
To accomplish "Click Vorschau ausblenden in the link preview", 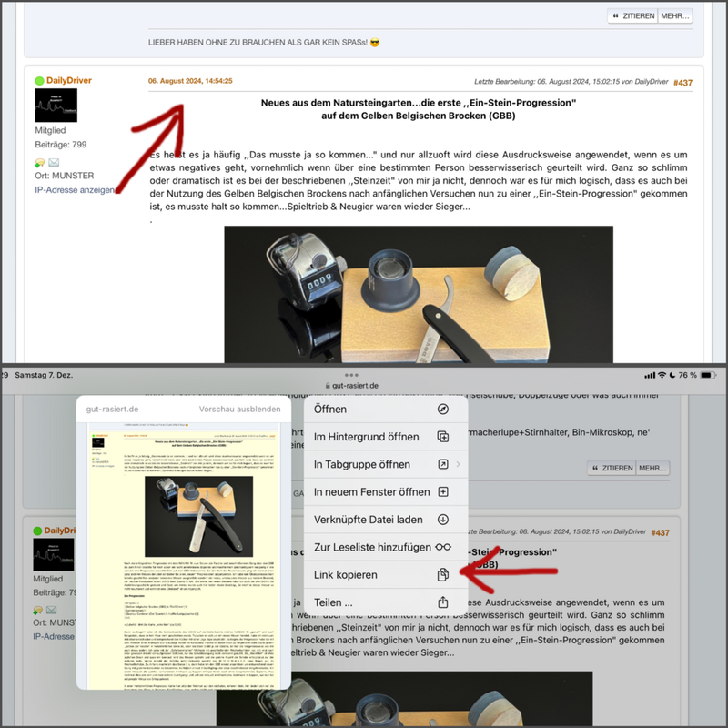I will pos(239,409).
